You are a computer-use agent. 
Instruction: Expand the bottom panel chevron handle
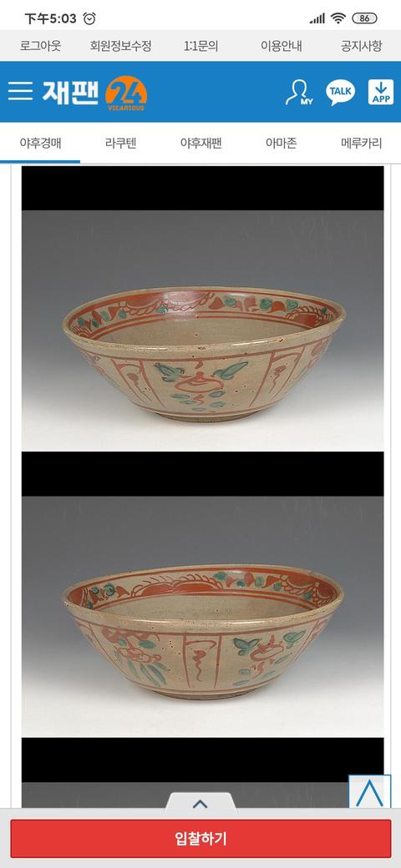[200, 804]
